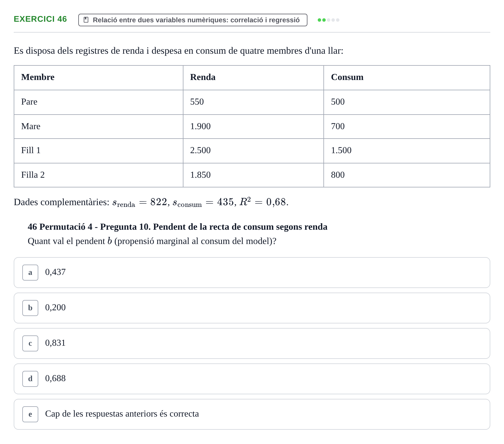
Task: Click the 'Filla 2' row label
Action: pyautogui.click(x=33, y=175)
